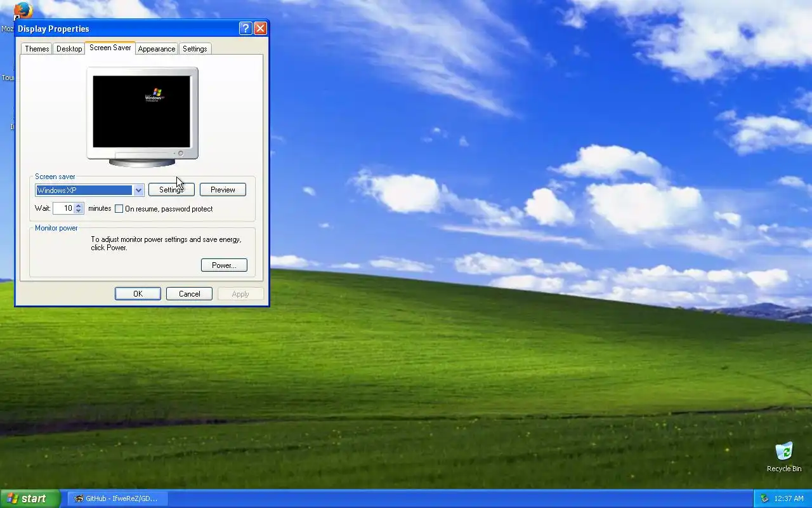This screenshot has height=508, width=812.
Task: Click the Wait minutes input field
Action: pos(63,208)
